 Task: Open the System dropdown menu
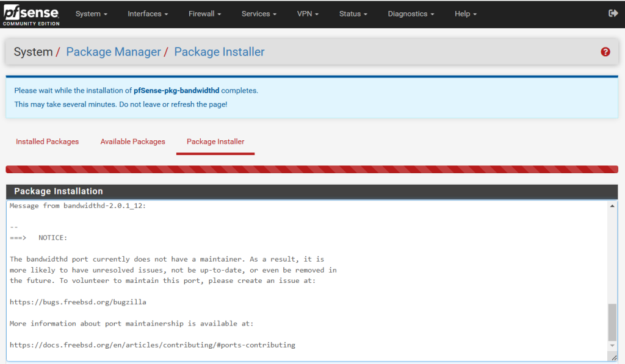tap(92, 14)
